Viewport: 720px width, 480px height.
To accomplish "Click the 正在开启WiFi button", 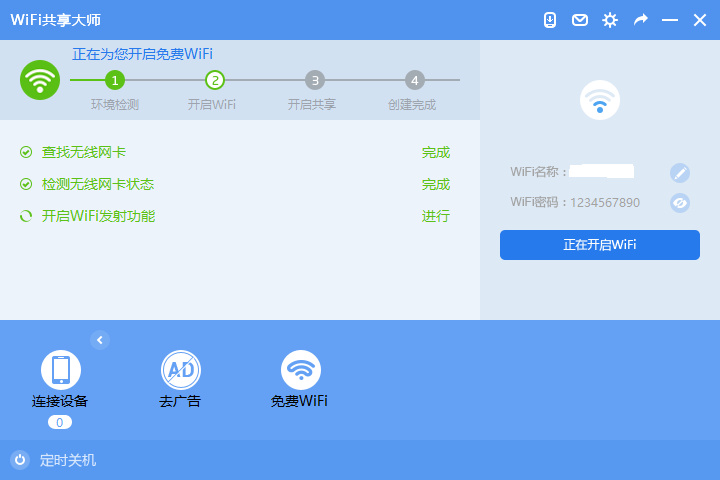I will tap(600, 245).
